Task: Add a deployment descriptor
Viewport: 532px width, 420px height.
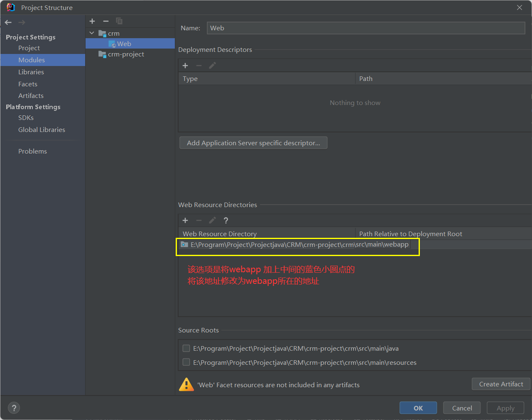Action: click(x=185, y=66)
